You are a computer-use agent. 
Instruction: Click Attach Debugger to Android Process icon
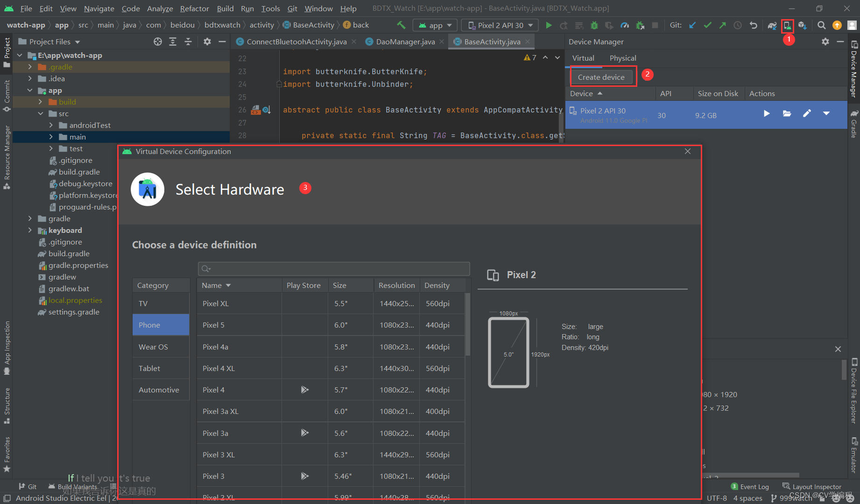pyautogui.click(x=640, y=25)
